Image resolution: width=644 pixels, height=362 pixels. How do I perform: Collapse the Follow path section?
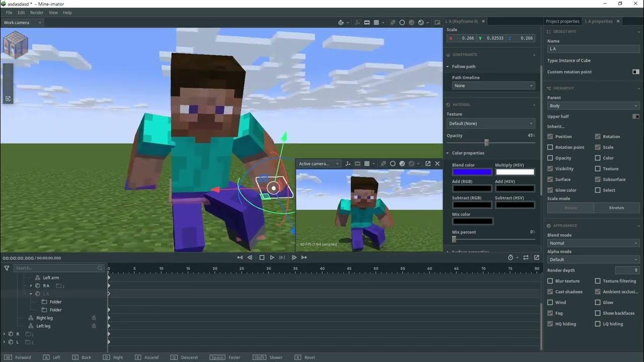point(448,66)
